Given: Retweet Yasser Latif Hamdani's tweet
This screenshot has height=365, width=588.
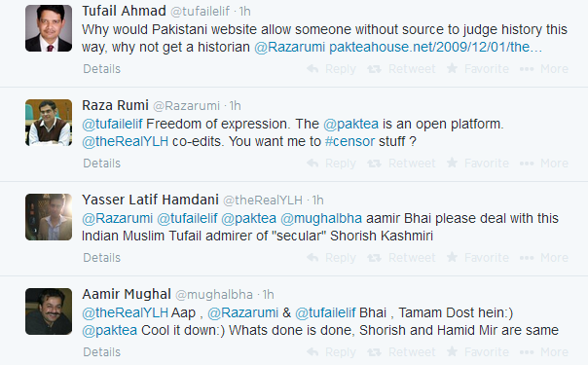Looking at the screenshot, I should 401,258.
